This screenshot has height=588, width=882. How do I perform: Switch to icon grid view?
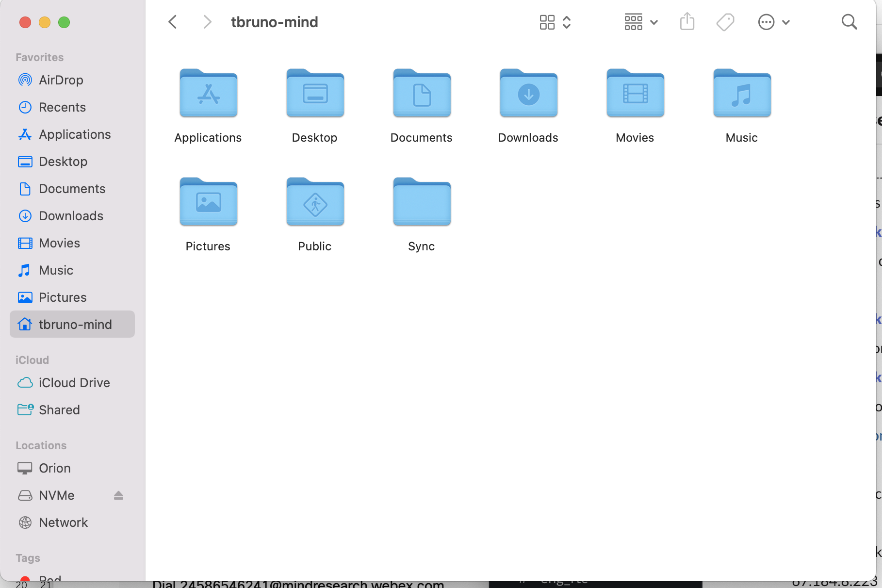[x=547, y=22]
